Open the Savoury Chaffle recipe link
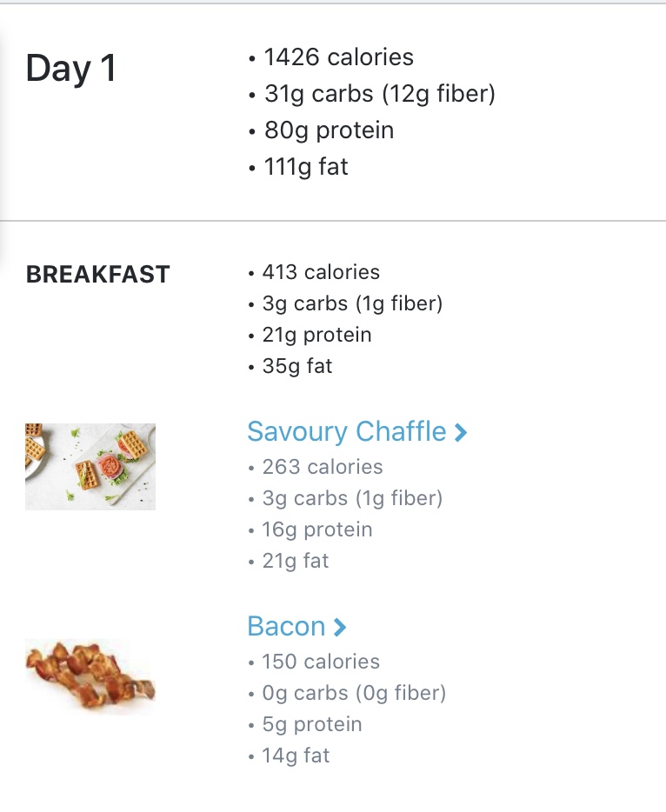Viewport: 666px width, 812px height. 346,432
